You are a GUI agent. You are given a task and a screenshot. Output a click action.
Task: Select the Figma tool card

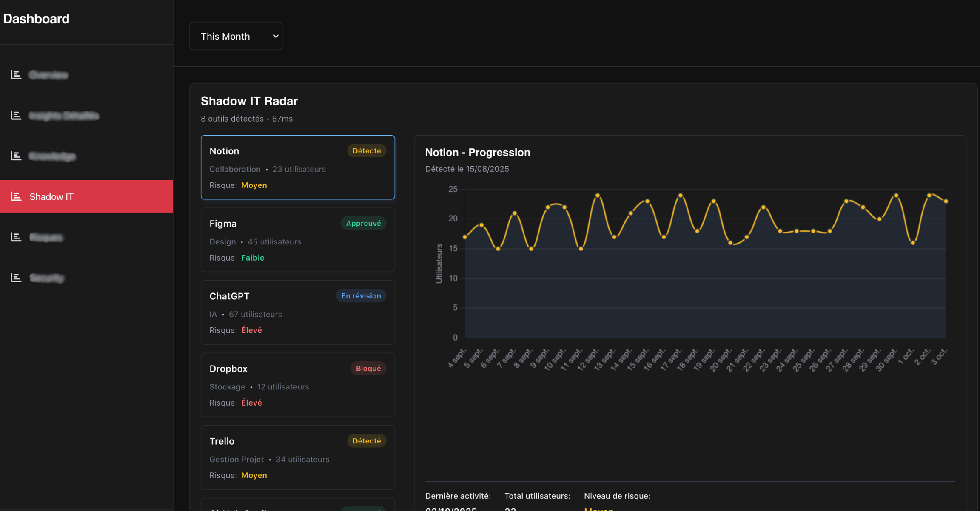297,240
